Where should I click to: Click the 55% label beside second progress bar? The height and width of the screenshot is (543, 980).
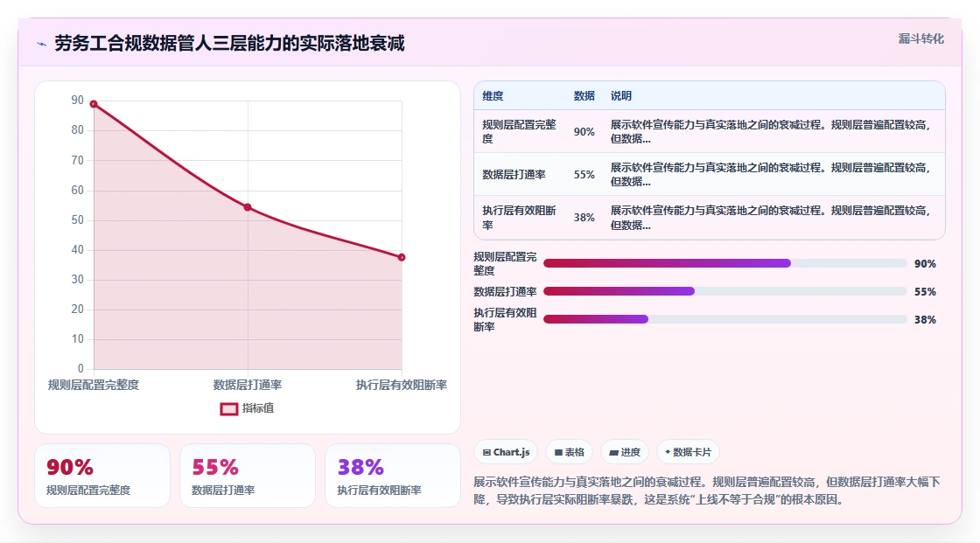tap(925, 292)
